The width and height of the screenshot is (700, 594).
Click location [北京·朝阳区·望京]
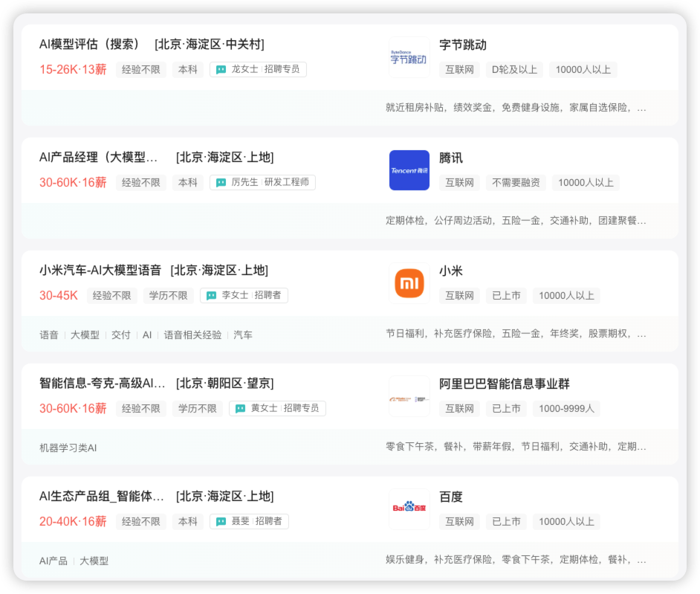224,383
